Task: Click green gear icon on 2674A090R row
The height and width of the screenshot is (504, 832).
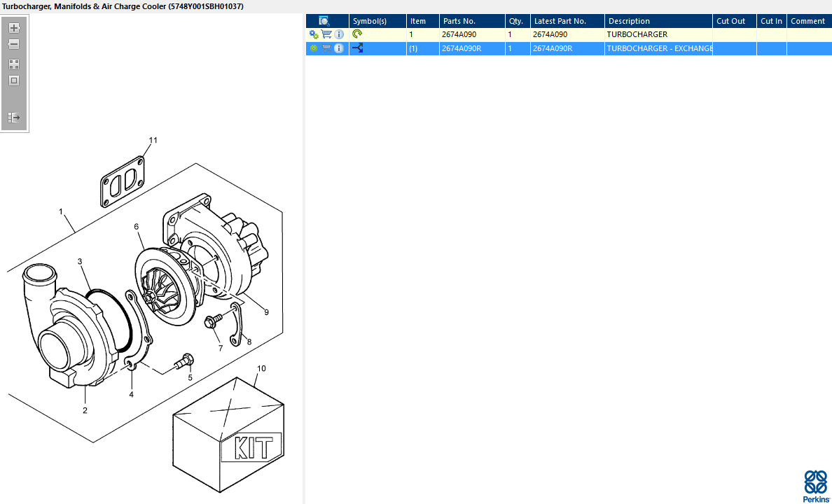Action: tap(314, 48)
